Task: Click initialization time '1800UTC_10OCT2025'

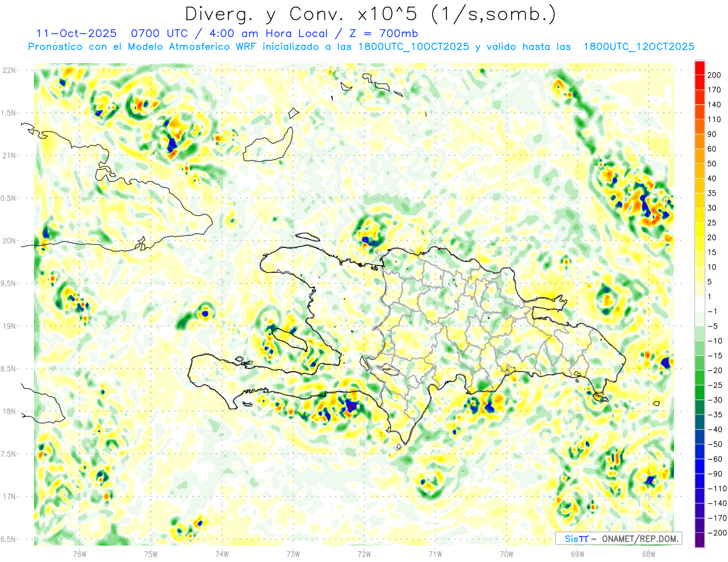Action: [x=413, y=47]
